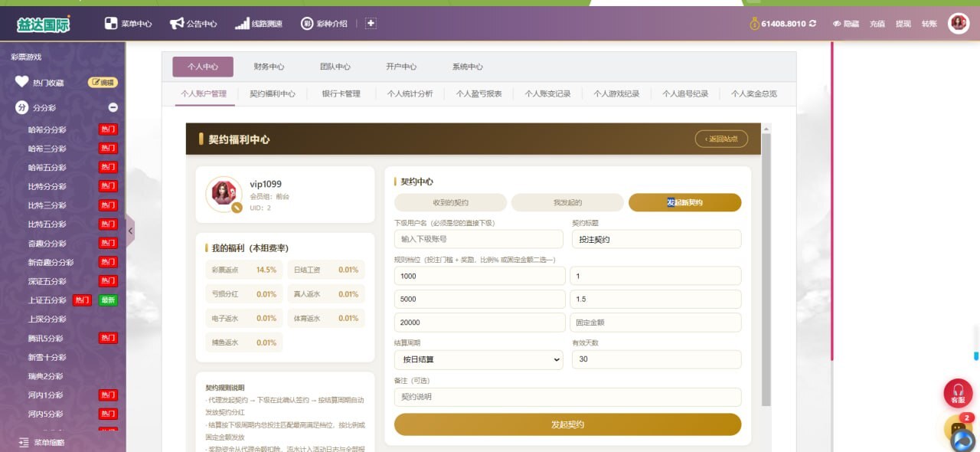The height and width of the screenshot is (452, 980).
Task: Click the 益达国际 logo
Action: 44,24
